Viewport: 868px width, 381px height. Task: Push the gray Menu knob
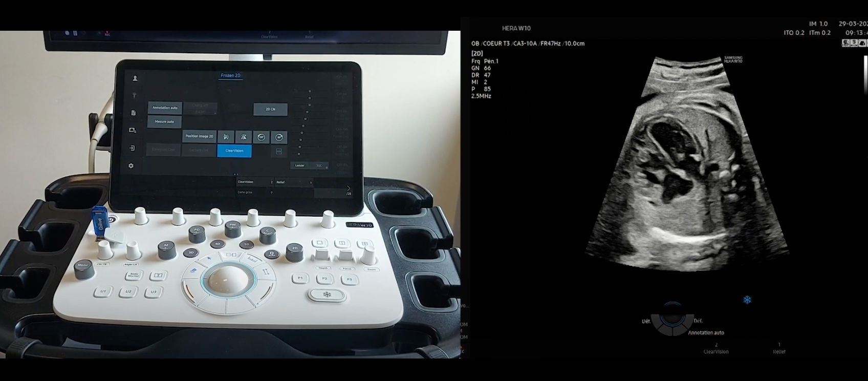tap(84, 268)
